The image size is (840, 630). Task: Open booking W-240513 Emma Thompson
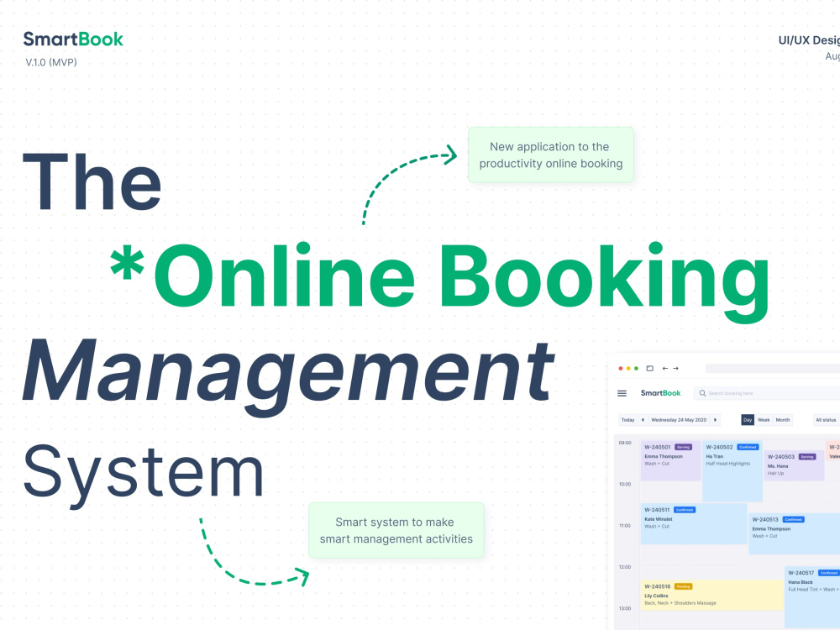coord(794,533)
